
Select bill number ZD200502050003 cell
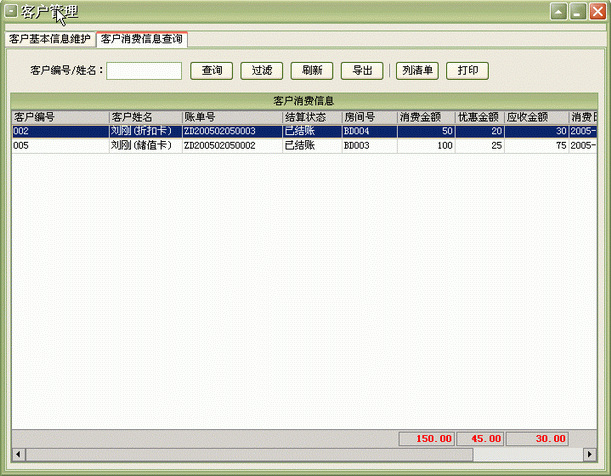coord(231,131)
